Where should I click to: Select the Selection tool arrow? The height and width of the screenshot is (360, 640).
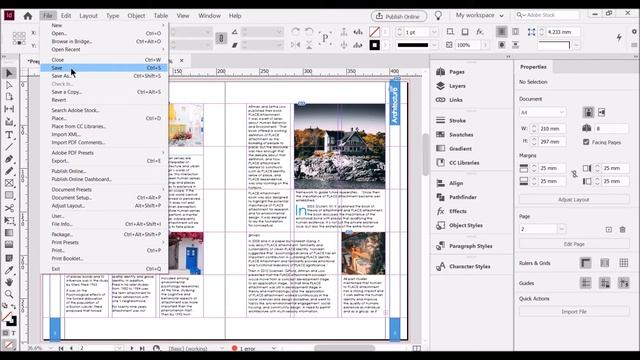point(9,73)
